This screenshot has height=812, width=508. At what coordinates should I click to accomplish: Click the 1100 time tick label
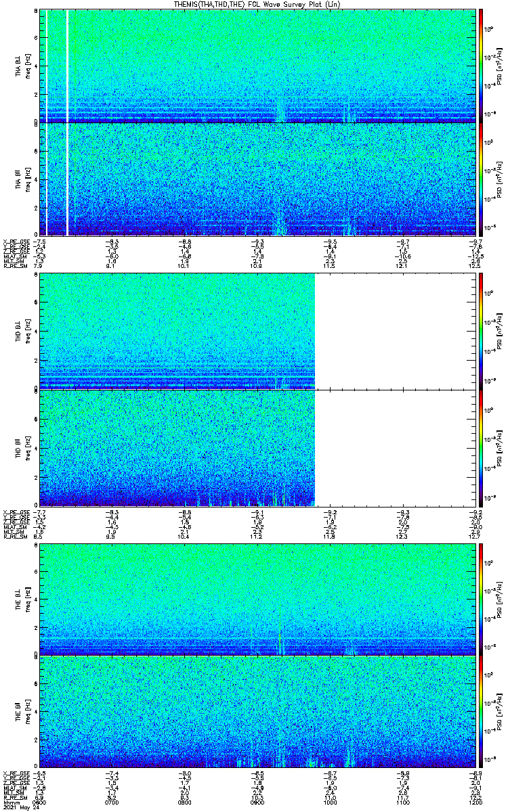pyautogui.click(x=402, y=801)
